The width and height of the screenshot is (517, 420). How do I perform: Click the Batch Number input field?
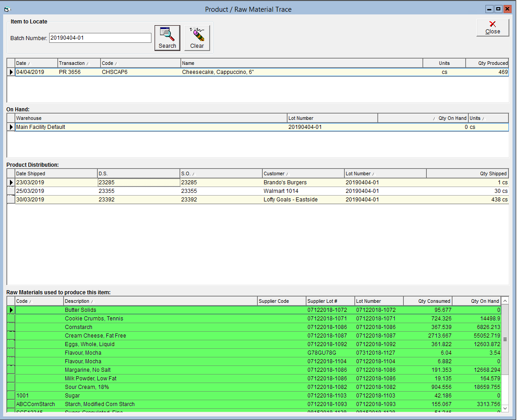(100, 38)
